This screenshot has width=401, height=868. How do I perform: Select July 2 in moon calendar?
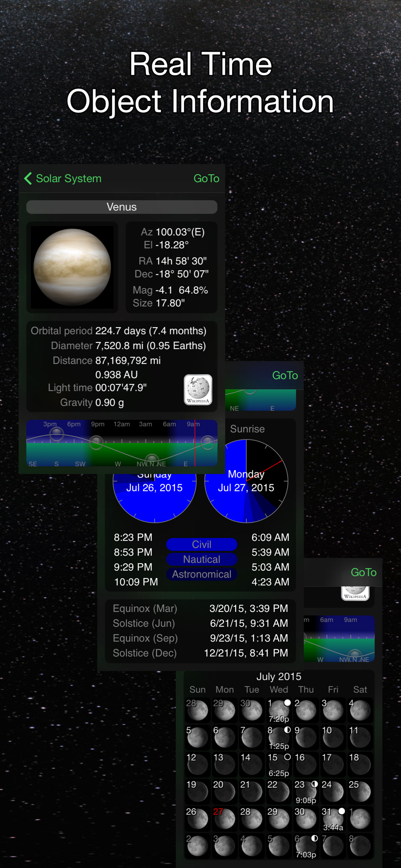[x=306, y=710]
